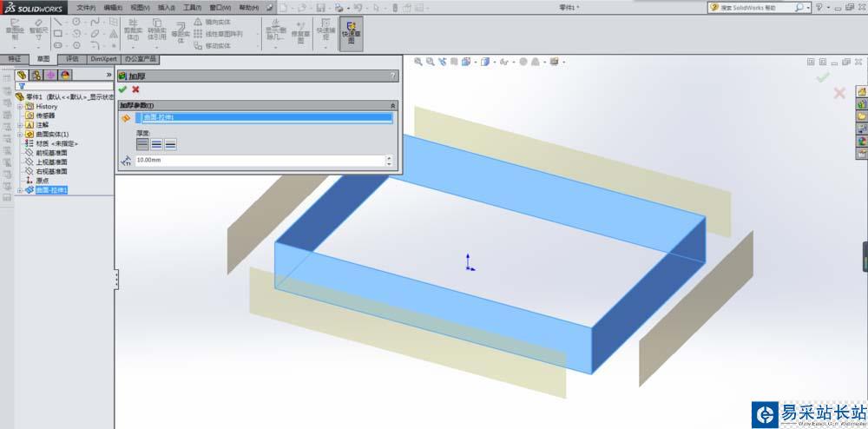Image resolution: width=868 pixels, height=429 pixels.
Task: Choose second thickness side option
Action: tap(156, 144)
